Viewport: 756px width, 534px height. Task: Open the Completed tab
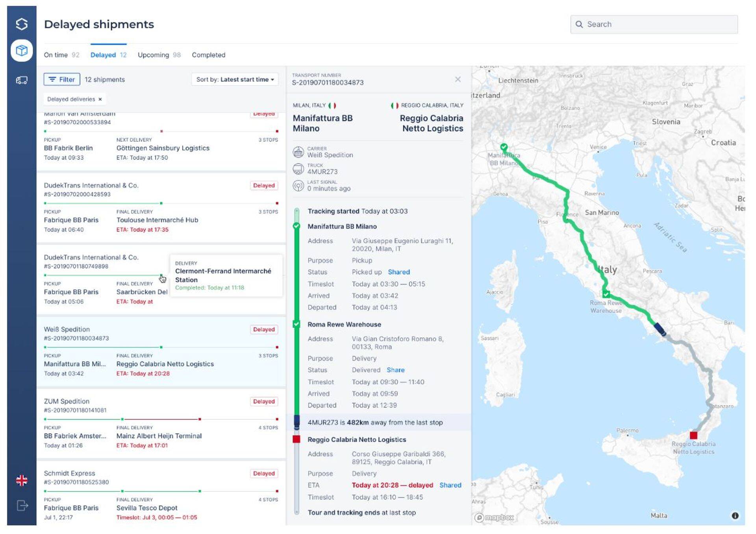(208, 55)
